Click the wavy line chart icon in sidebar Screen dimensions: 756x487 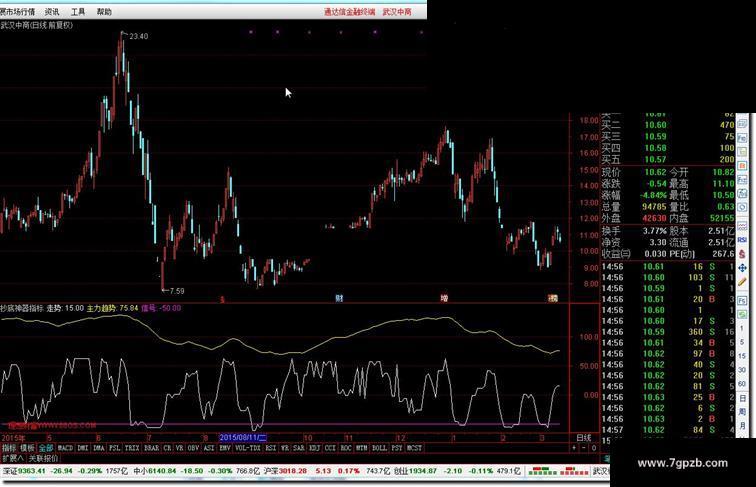742,225
